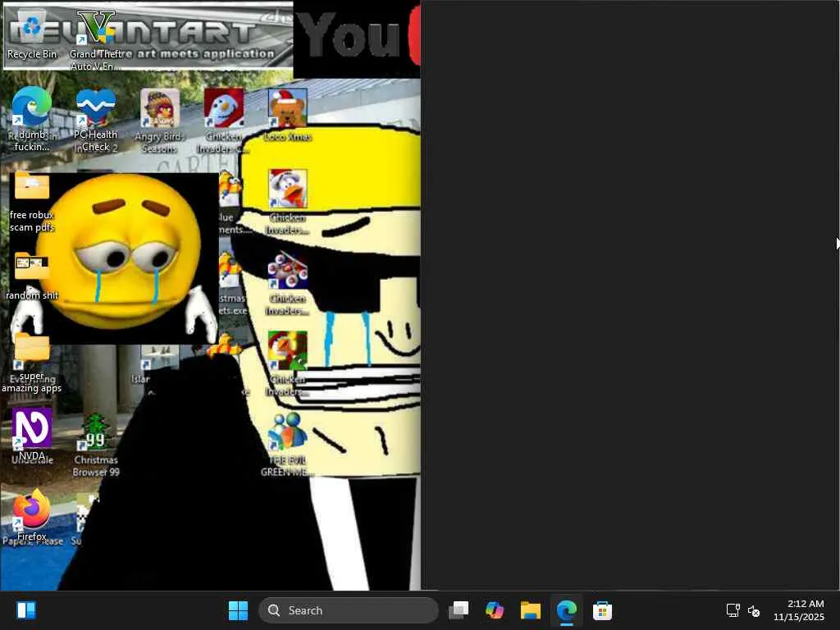
Task: Open free robux scam pdfs folder
Action: pos(32,203)
